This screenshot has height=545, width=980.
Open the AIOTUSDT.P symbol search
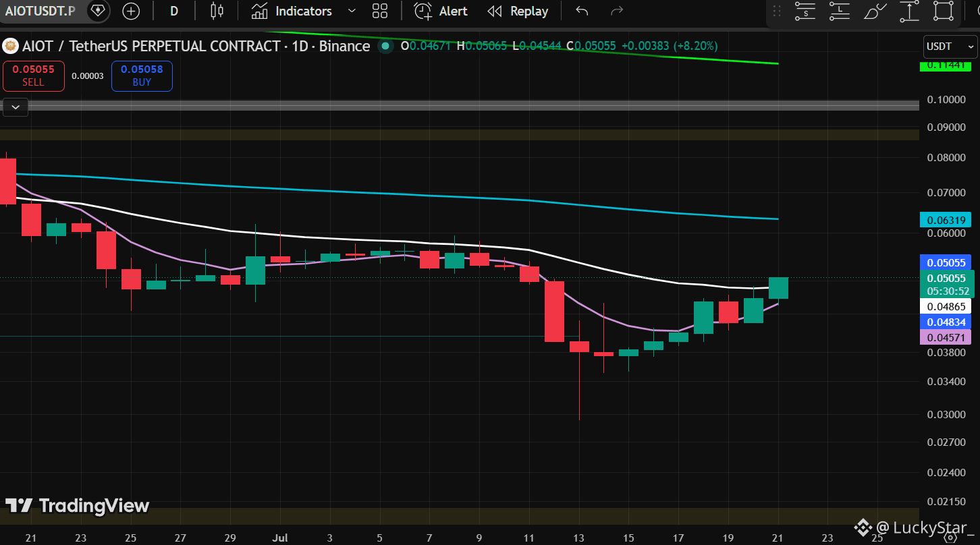click(x=40, y=11)
